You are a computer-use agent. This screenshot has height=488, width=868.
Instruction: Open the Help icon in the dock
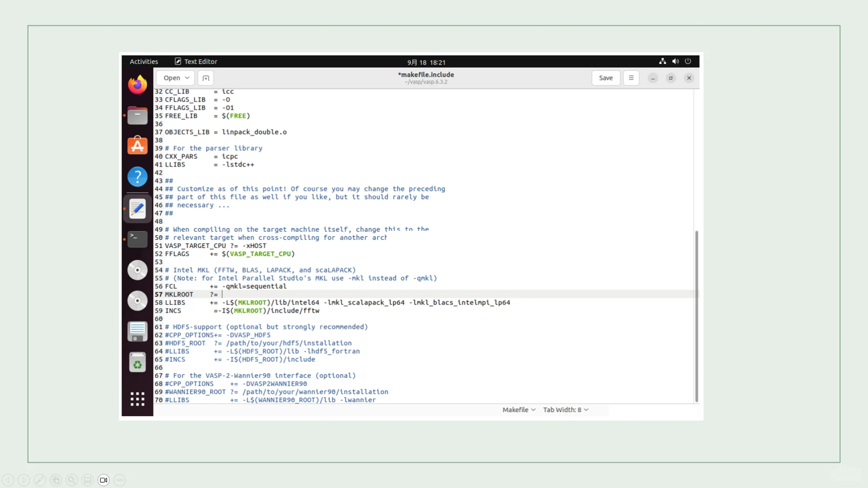pos(137,177)
